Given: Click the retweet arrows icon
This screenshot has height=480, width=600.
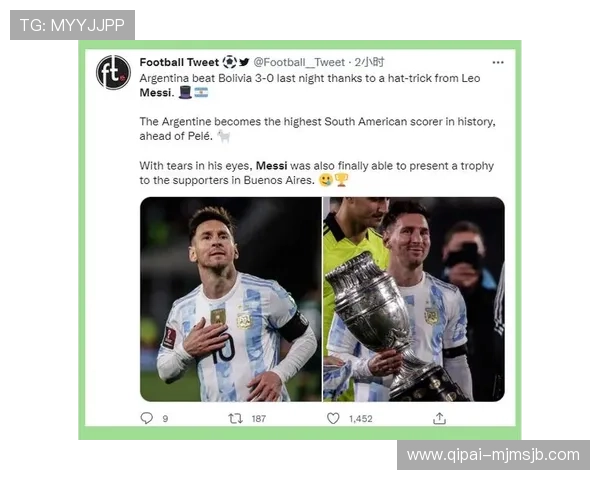Looking at the screenshot, I should pyautogui.click(x=235, y=418).
